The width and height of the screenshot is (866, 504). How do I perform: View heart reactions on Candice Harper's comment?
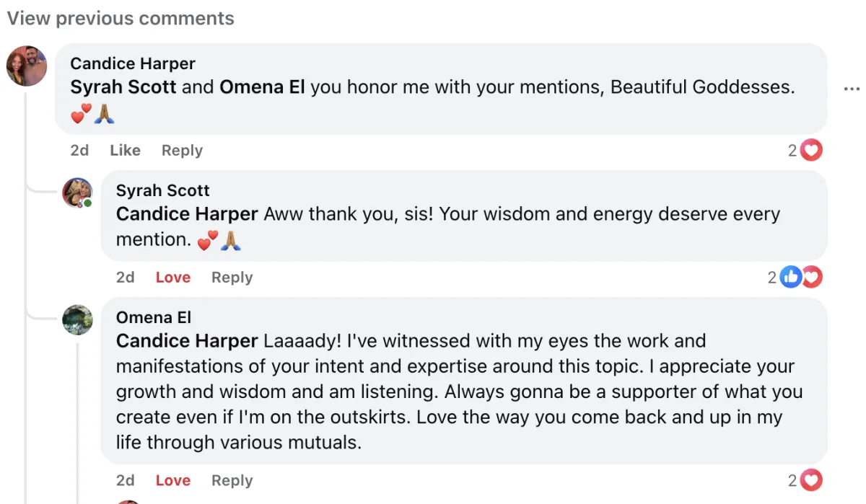click(x=805, y=151)
